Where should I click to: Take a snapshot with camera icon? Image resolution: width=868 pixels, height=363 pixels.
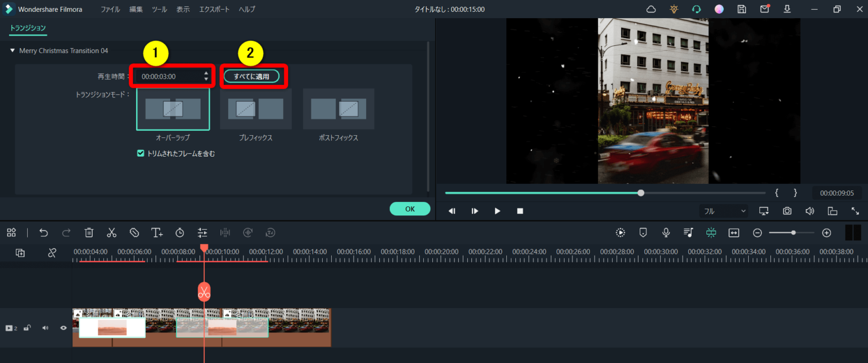[x=787, y=211]
